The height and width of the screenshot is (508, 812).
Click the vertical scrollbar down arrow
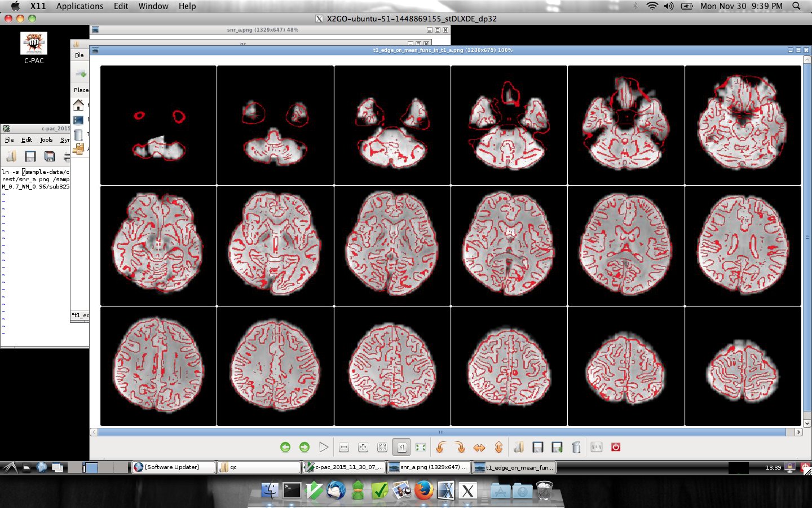[807, 423]
